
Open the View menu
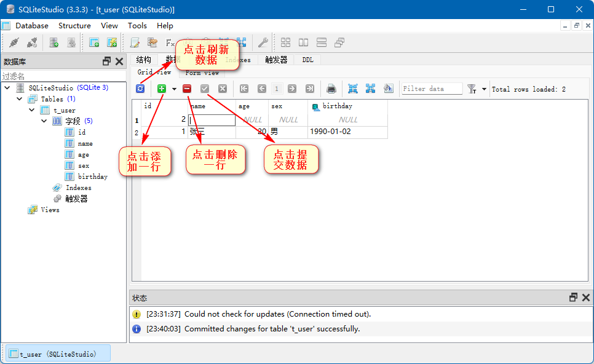click(109, 26)
